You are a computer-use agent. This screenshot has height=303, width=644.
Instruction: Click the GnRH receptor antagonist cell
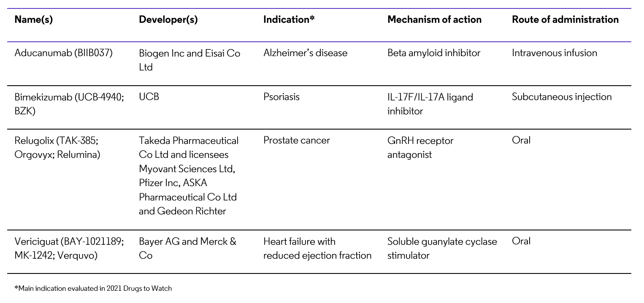tap(420, 147)
